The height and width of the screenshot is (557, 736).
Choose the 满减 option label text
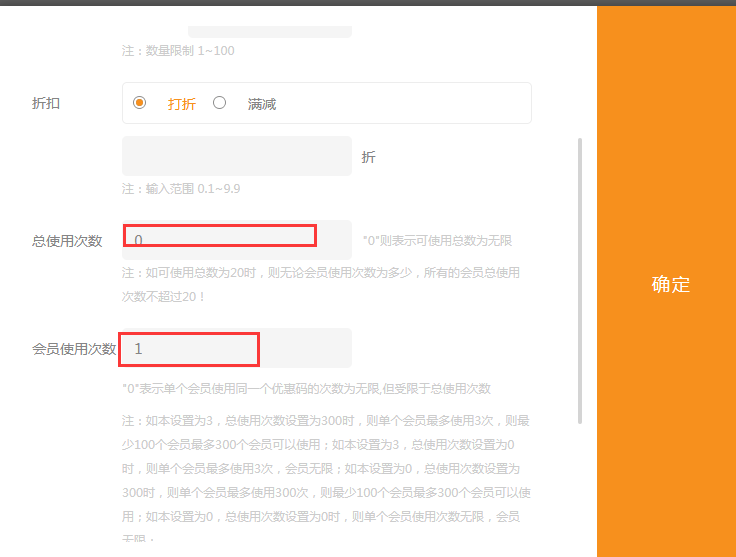pyautogui.click(x=262, y=103)
